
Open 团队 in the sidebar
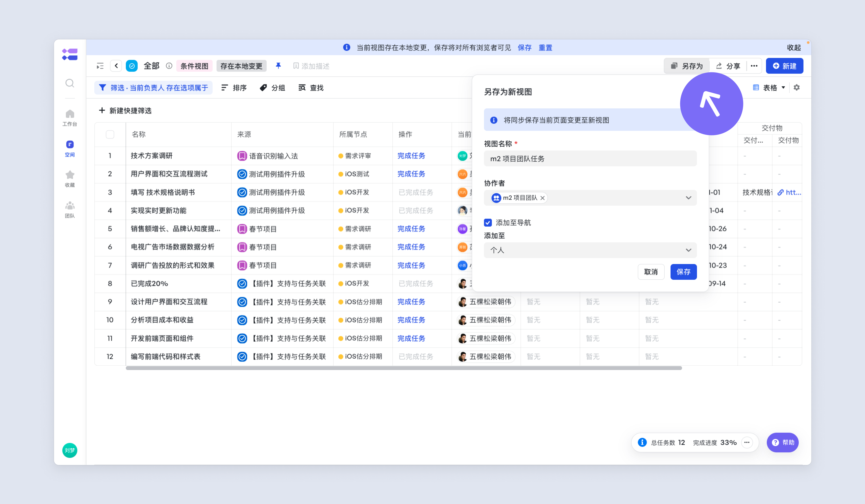70,209
